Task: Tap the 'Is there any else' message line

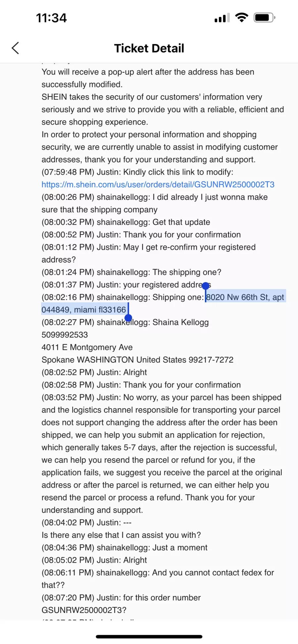Action: pyautogui.click(x=121, y=535)
